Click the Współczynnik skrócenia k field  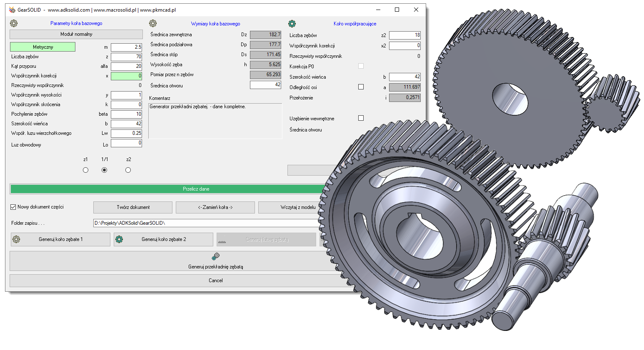(127, 104)
